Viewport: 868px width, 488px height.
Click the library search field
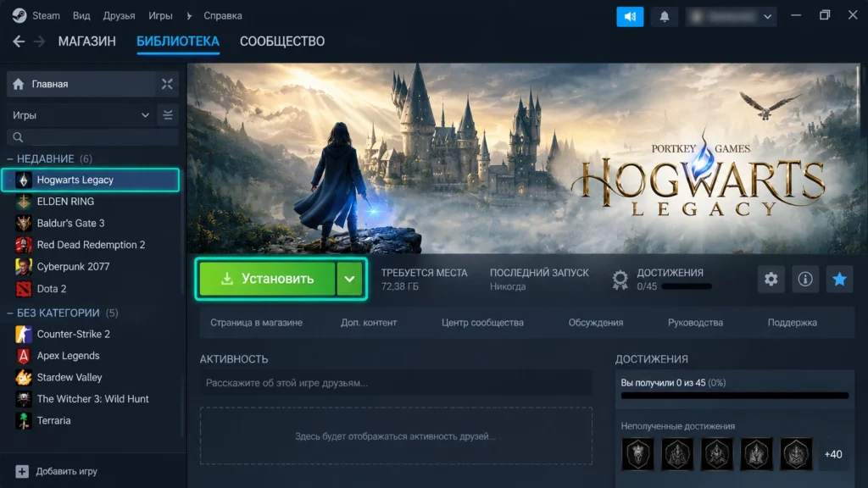92,137
